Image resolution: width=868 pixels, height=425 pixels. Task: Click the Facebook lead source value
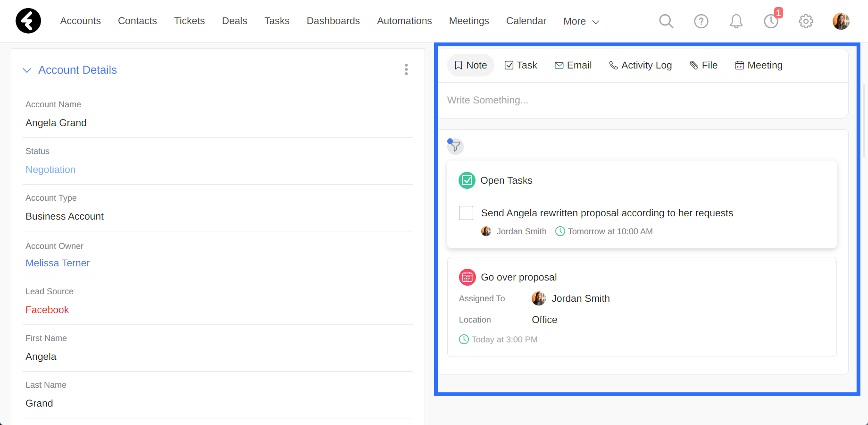point(47,310)
